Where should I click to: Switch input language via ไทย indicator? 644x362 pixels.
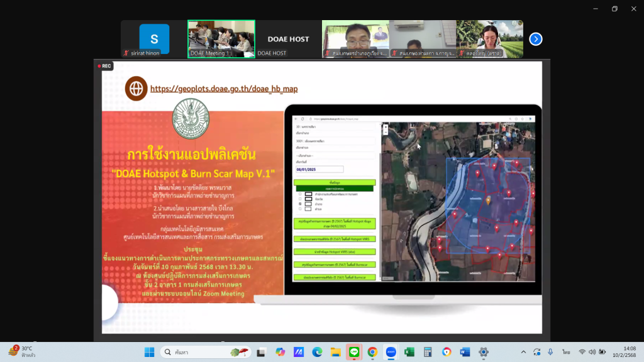coord(567,352)
